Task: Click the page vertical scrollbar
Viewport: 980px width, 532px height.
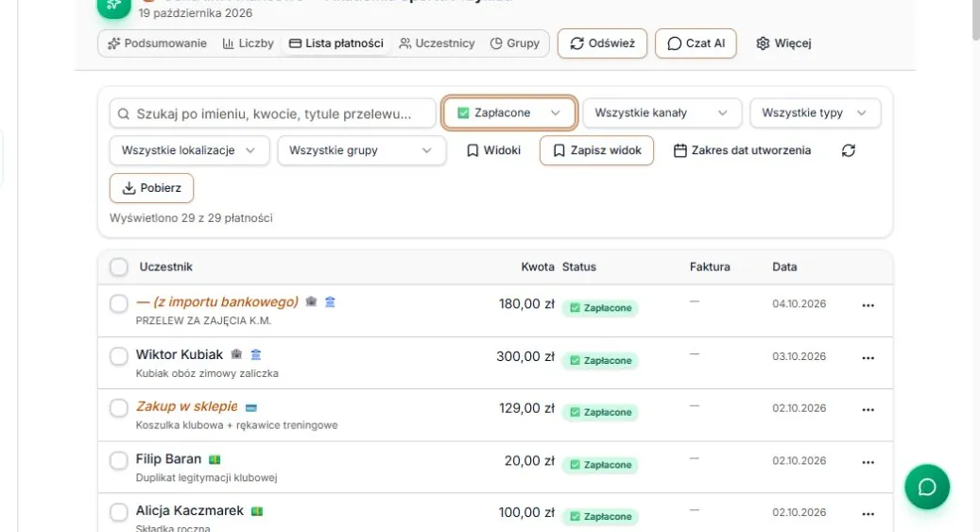Action: [x=975, y=19]
